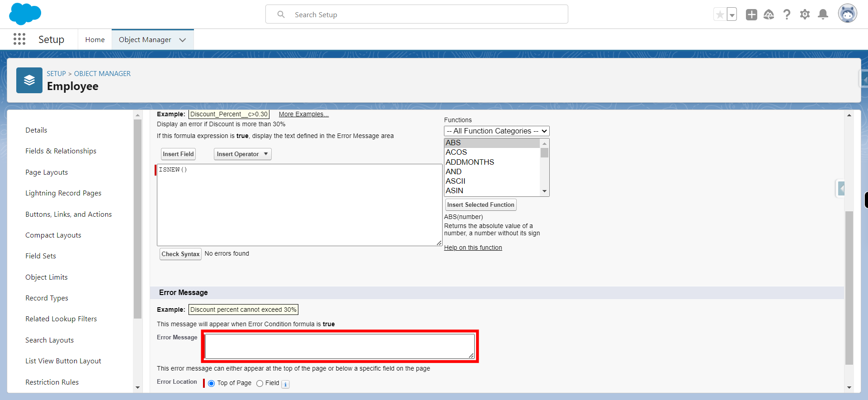Open the favorites list dropdown arrow

point(732,14)
